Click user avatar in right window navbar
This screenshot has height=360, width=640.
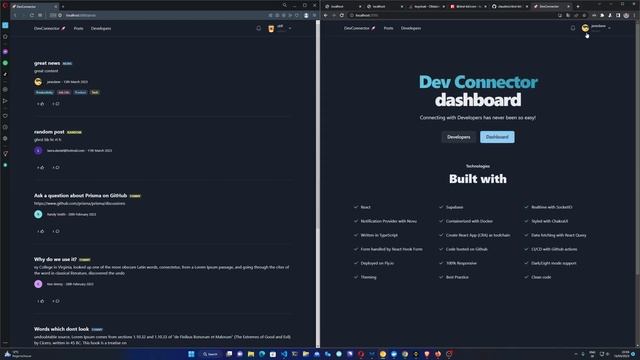tap(585, 28)
